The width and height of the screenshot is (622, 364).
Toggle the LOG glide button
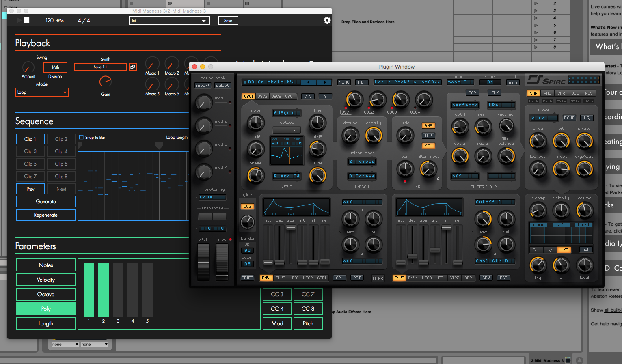pyautogui.click(x=247, y=206)
